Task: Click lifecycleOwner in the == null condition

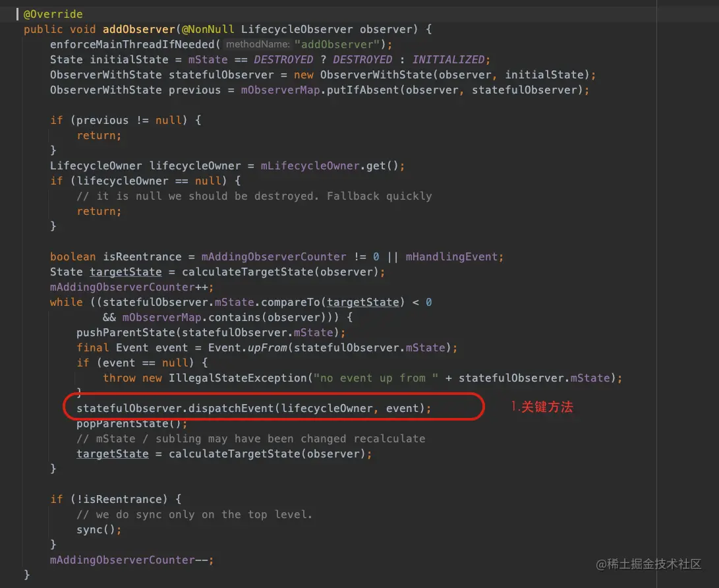Action: [x=123, y=181]
